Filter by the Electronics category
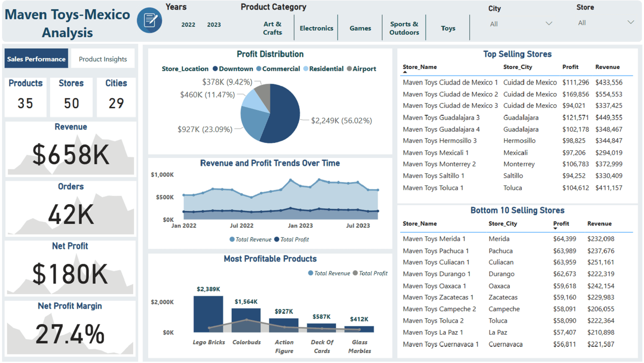The height and width of the screenshot is (363, 644). tap(316, 28)
